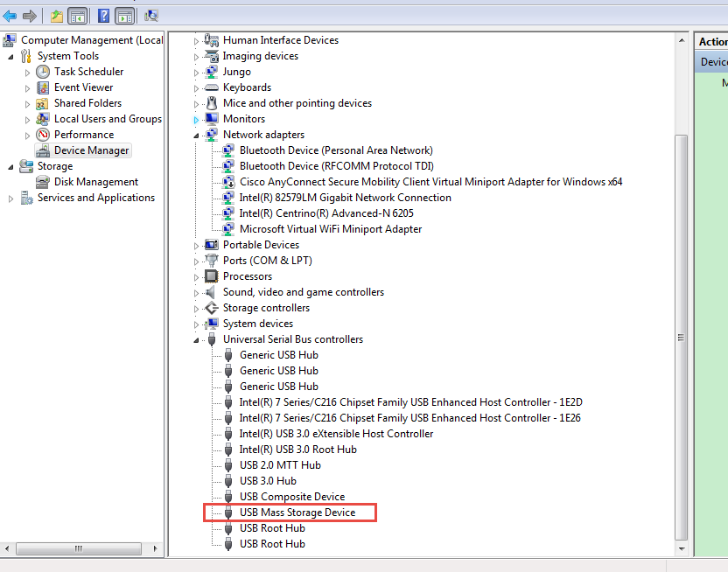Select Device Manager in console tree

91,150
